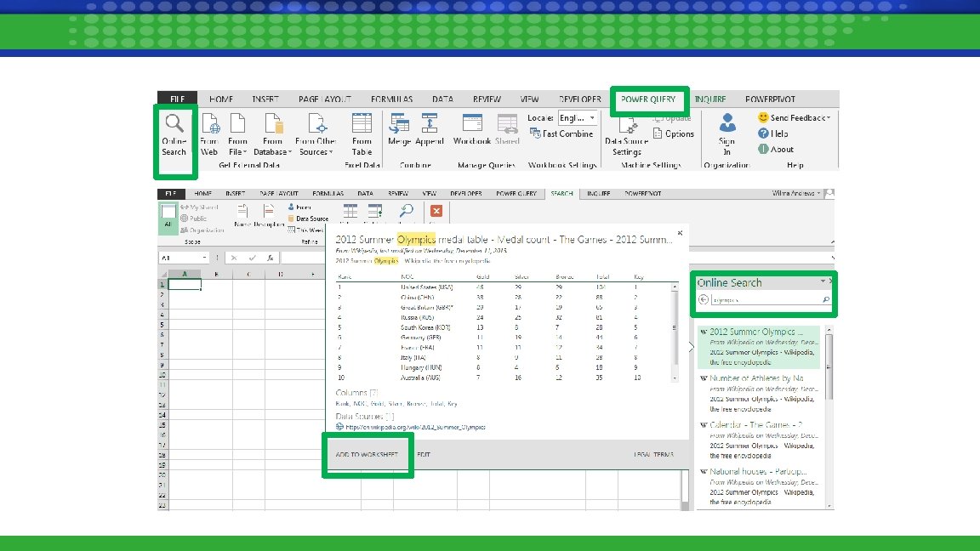Open the Locale combo box
980x551 pixels.
point(578,118)
